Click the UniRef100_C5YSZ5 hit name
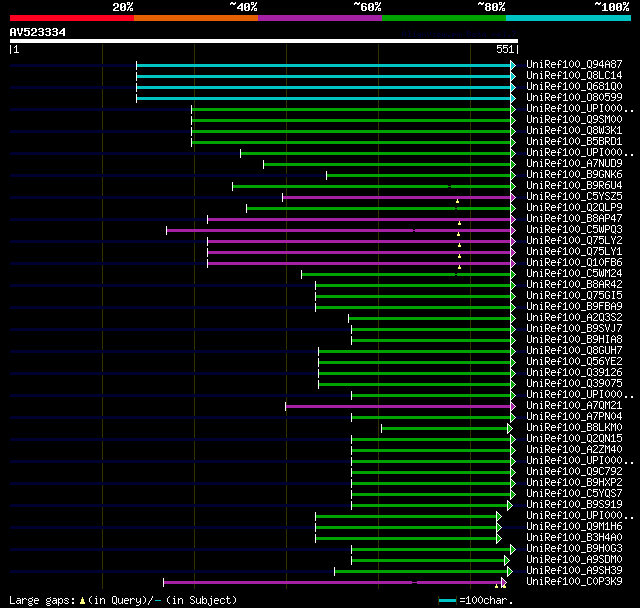640x608 pixels. click(x=574, y=196)
